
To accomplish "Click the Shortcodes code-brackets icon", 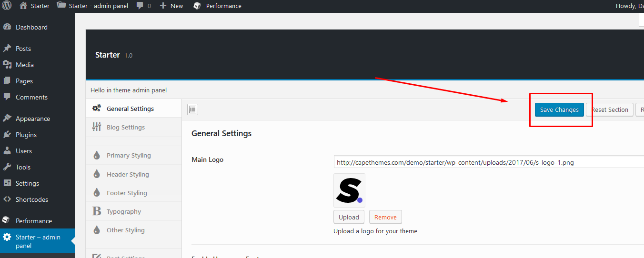I will tap(7, 199).
